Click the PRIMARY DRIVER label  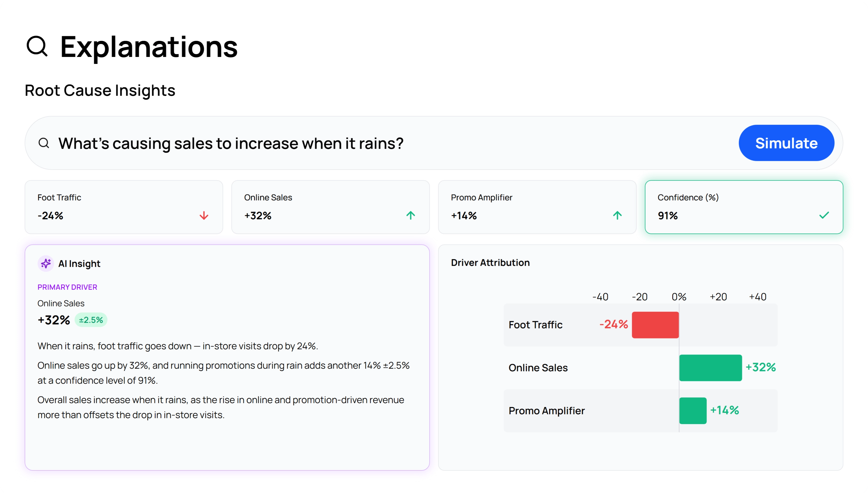click(67, 287)
